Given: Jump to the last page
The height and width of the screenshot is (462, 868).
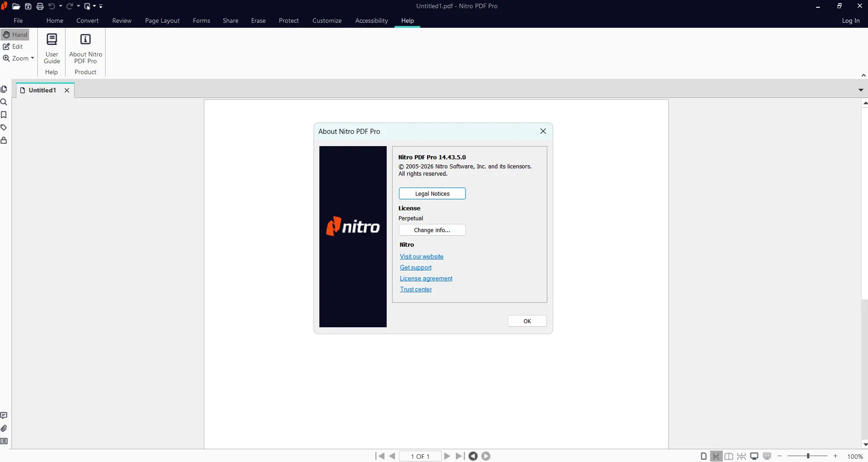Looking at the screenshot, I should (459, 456).
